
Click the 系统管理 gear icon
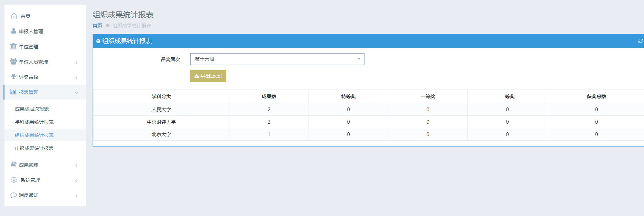14,180
